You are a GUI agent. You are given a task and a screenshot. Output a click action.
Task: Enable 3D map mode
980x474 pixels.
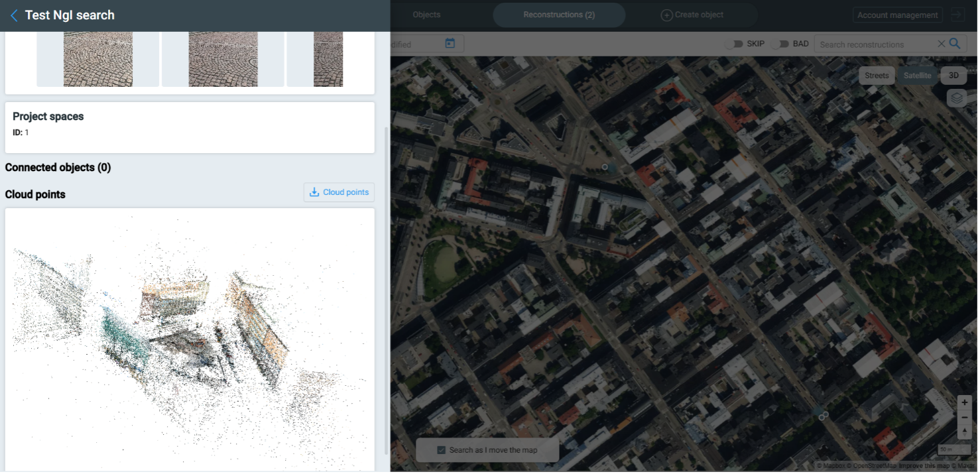[x=953, y=76]
